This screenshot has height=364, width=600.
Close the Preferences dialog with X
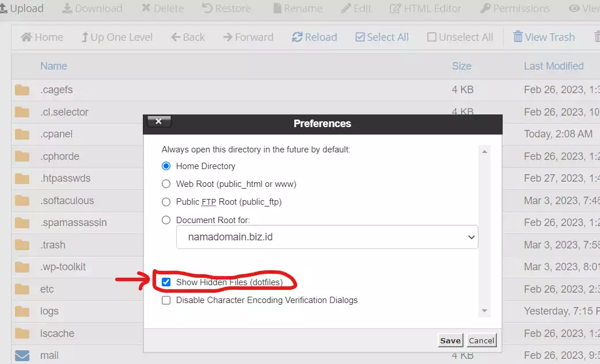tap(159, 121)
